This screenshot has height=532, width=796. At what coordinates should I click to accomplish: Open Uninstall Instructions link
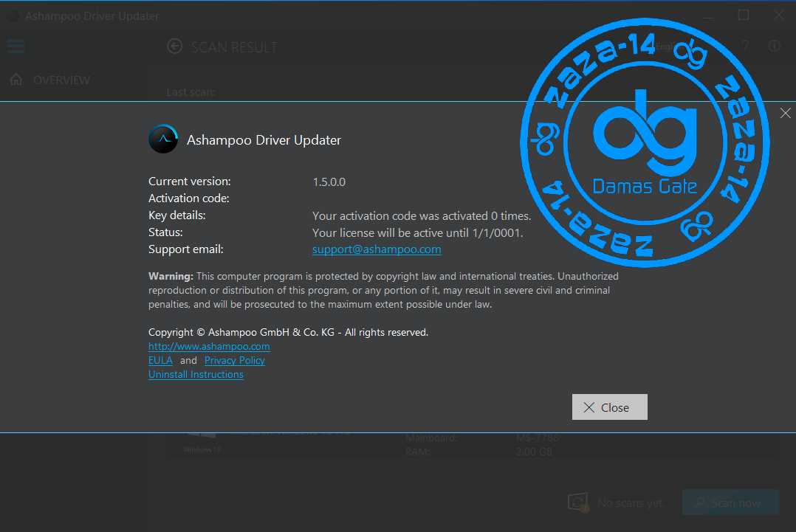coord(196,374)
